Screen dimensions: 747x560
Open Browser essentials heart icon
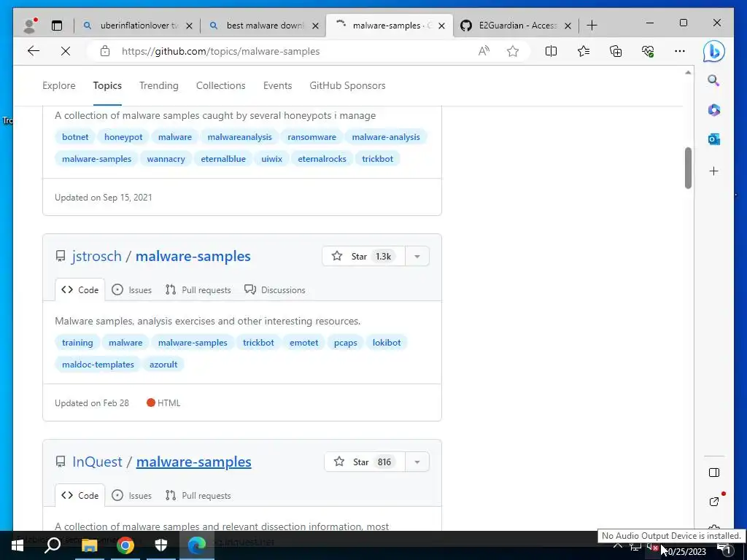point(648,51)
